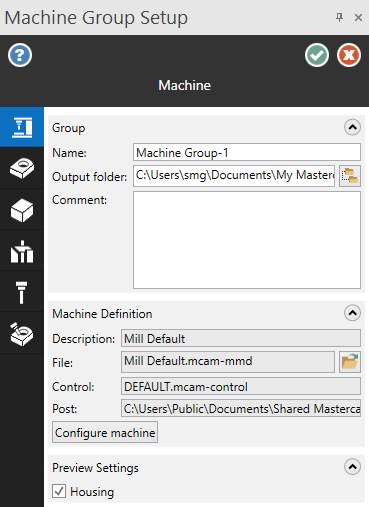369x507 pixels.
Task: Open the fixtures and clamps sidebar icon
Action: tap(22, 251)
